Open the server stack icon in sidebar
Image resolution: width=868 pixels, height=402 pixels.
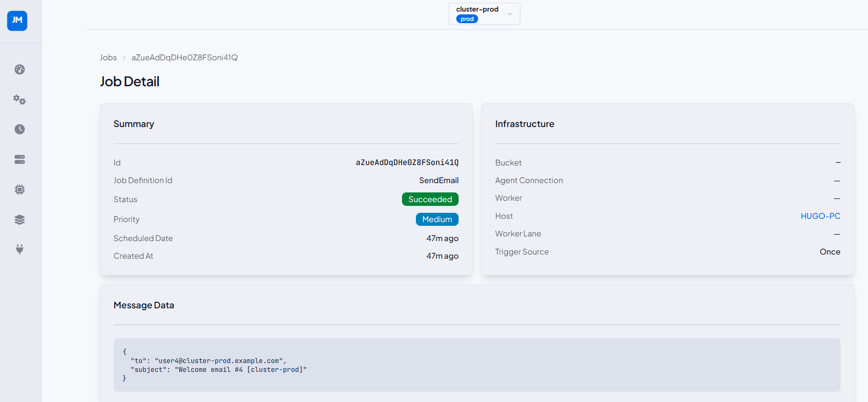[x=19, y=160]
